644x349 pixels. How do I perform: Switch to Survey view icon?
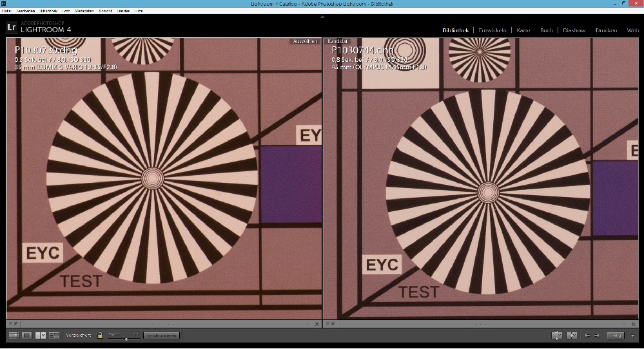(x=54, y=335)
